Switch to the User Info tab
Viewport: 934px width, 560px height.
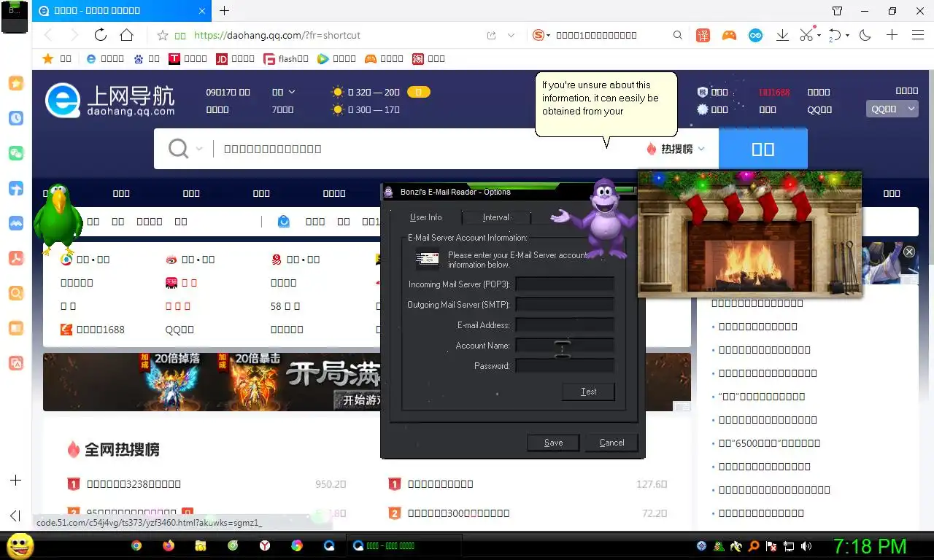click(425, 217)
